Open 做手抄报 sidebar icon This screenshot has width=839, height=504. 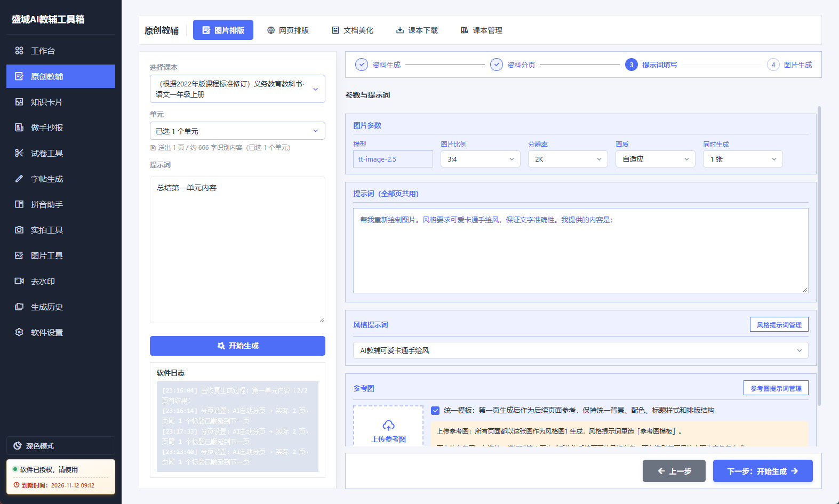coord(19,127)
